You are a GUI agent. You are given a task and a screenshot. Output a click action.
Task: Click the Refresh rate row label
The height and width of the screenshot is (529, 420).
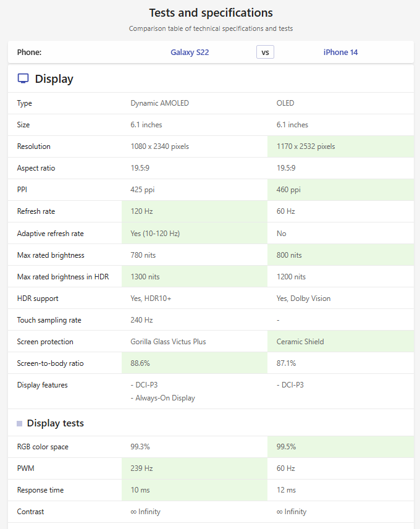tap(36, 211)
